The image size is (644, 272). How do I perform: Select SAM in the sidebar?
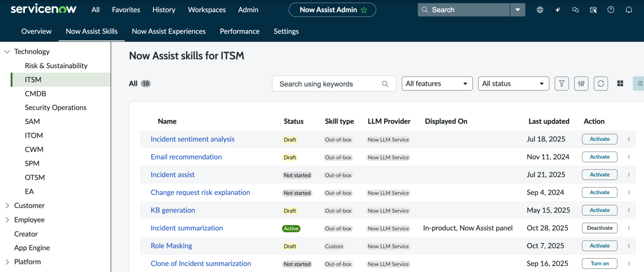32,121
